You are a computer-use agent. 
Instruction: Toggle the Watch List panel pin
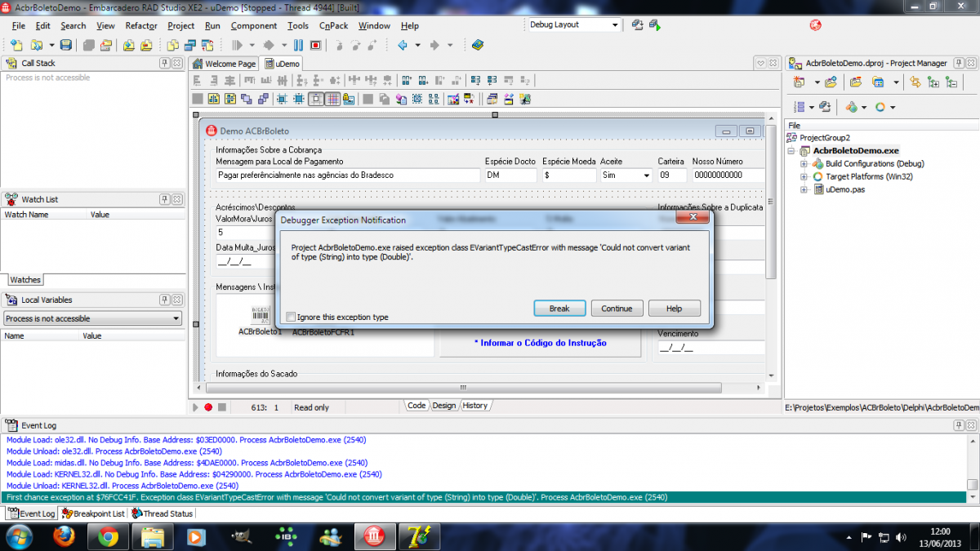click(164, 199)
